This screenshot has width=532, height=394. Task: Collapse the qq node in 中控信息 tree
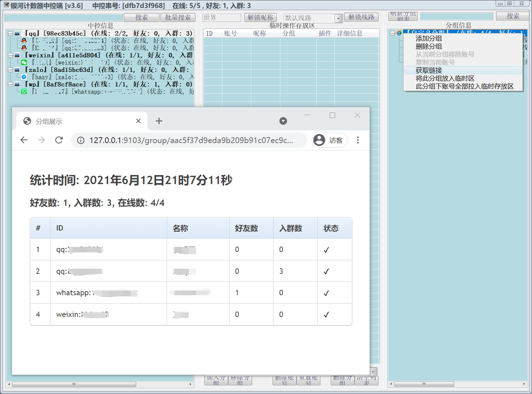tap(10, 33)
